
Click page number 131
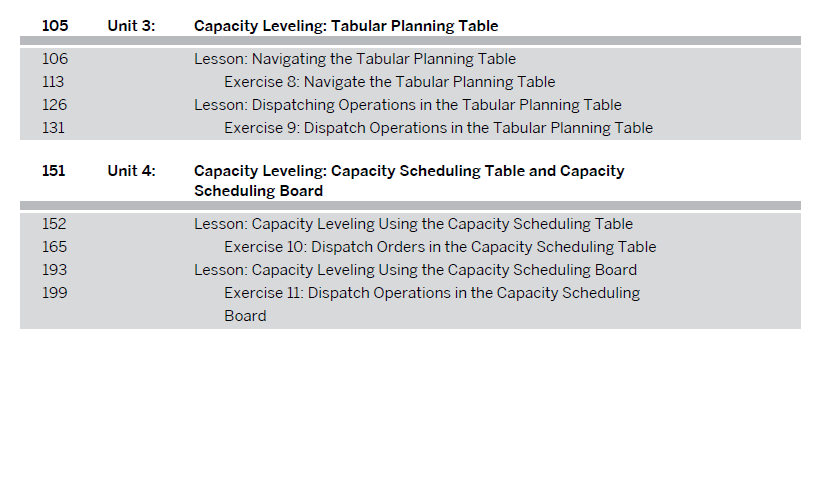tap(53, 128)
